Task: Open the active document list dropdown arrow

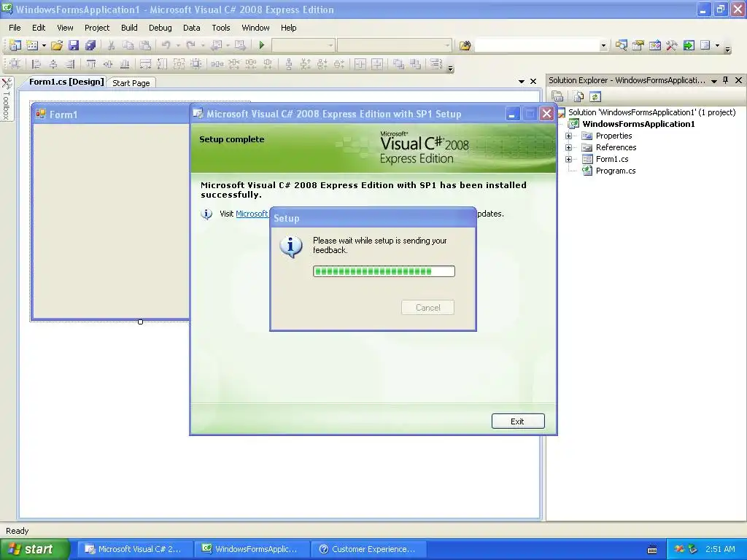Action: (521, 82)
